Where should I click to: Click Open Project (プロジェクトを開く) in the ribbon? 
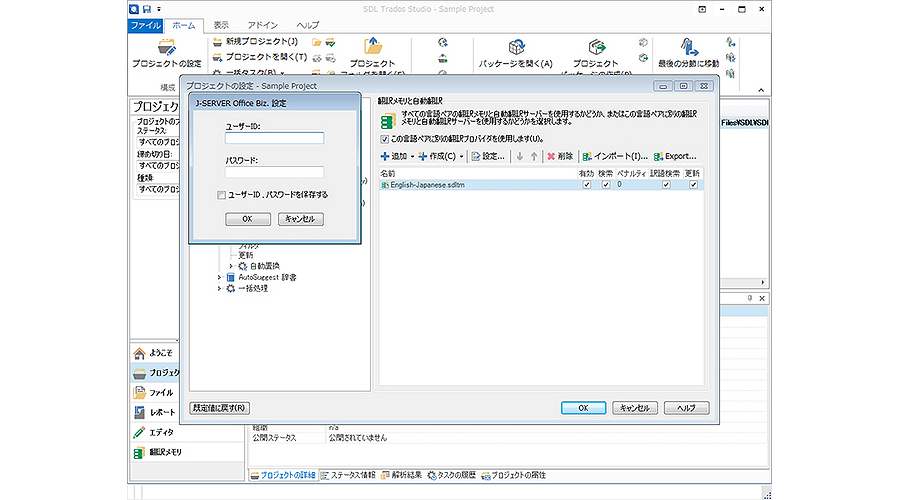[260, 57]
